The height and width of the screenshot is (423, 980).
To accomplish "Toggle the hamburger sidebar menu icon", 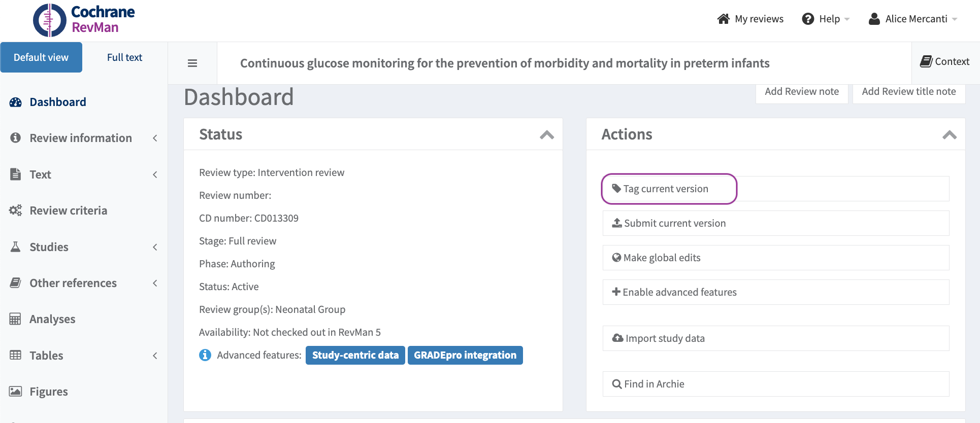I will (x=192, y=63).
